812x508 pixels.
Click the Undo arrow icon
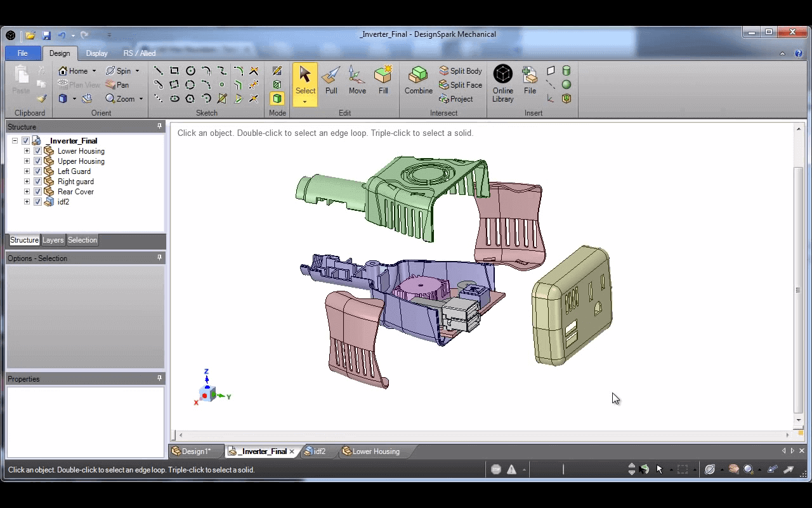(62, 36)
